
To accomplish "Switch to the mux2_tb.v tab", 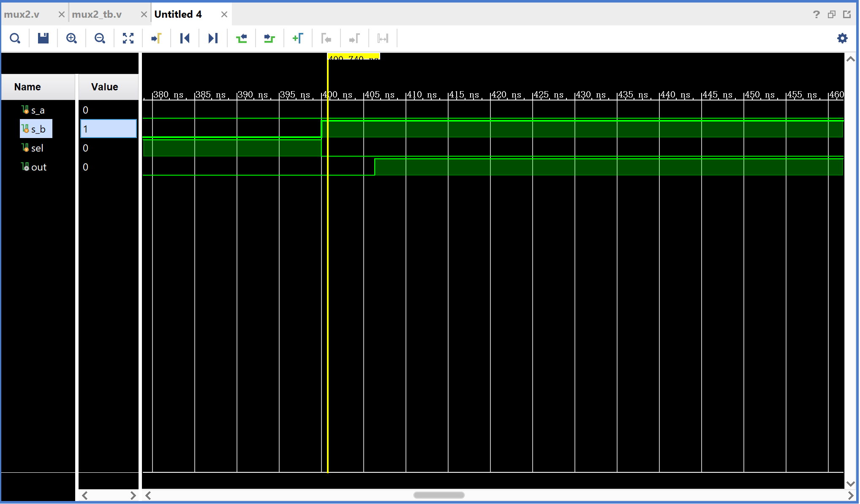I will (97, 14).
